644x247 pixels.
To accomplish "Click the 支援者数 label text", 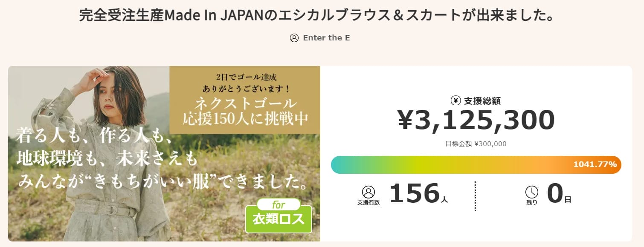I will point(368,203).
